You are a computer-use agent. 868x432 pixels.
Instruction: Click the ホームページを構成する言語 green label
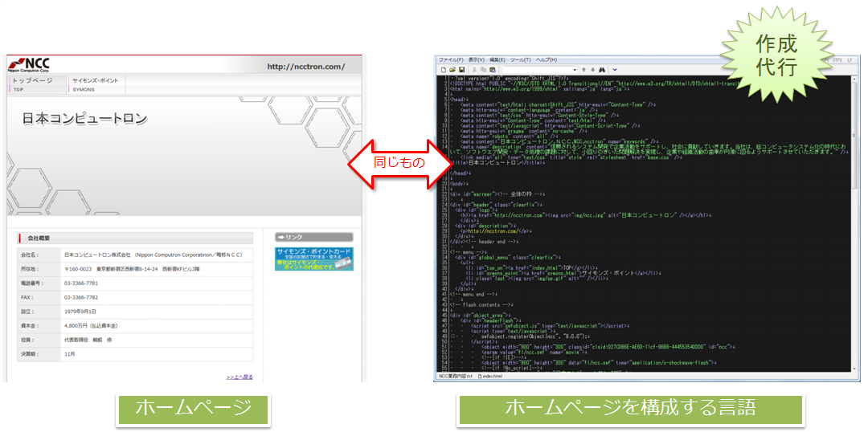631,410
